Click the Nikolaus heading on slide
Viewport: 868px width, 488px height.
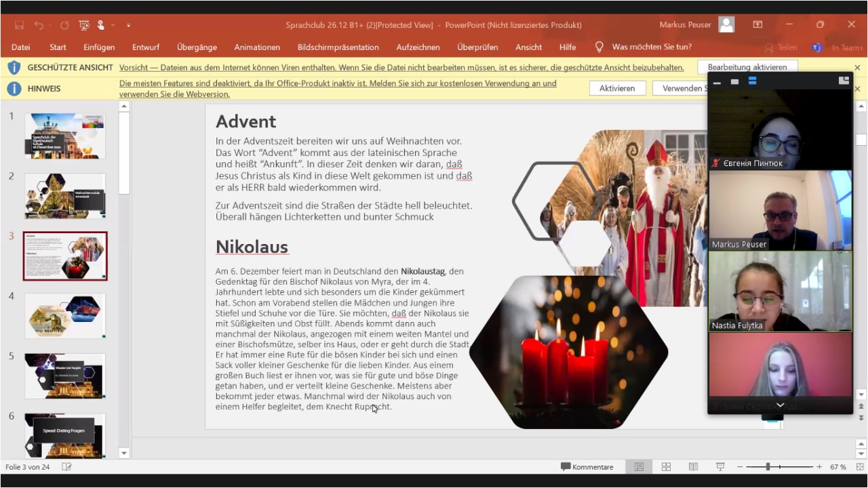[252, 246]
